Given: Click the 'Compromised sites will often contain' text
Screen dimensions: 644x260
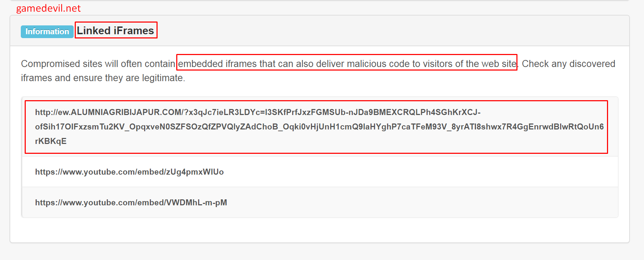Looking at the screenshot, I should click(98, 64).
